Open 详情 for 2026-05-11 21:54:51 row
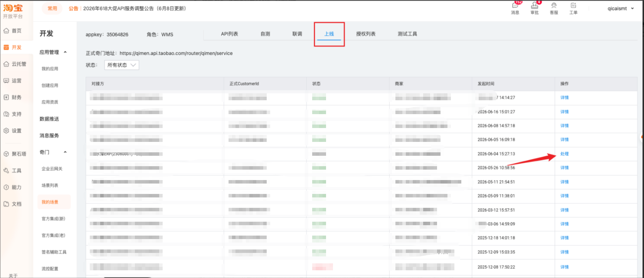This screenshot has height=278, width=644. click(565, 182)
